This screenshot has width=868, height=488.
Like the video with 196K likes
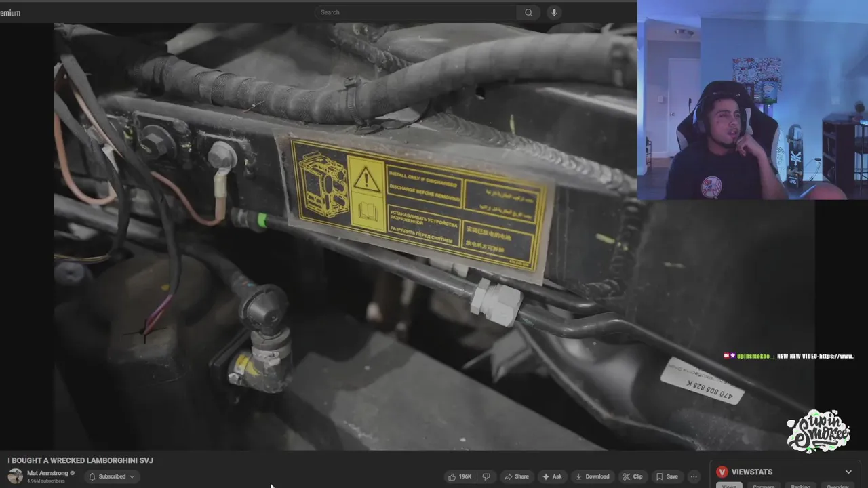point(460,476)
